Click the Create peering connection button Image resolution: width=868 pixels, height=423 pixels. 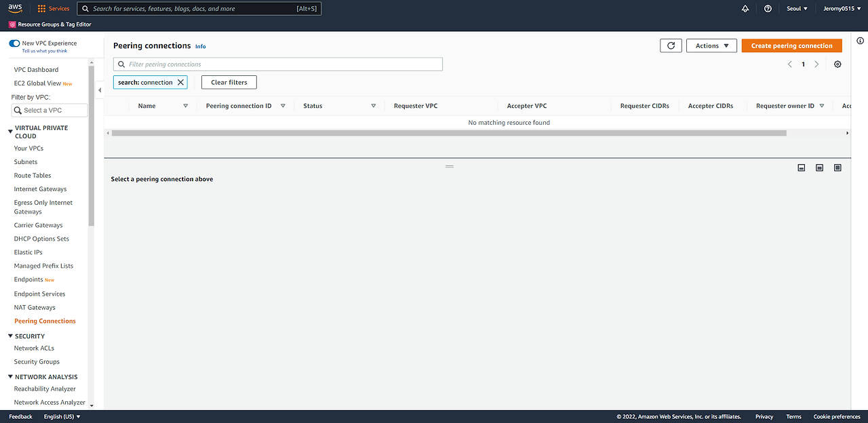(x=791, y=45)
